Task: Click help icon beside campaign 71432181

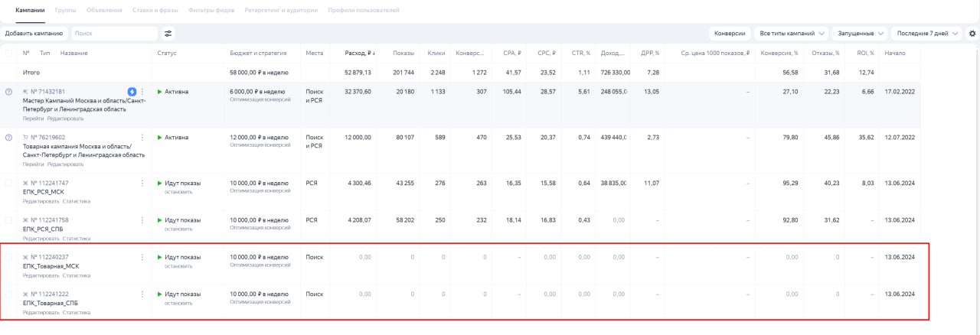Action: coord(9,92)
